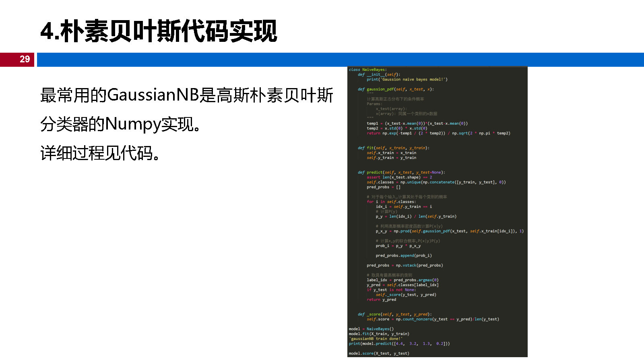This screenshot has height=362, width=644.
Task: Click the line 'self.y_train = y_train'
Action: click(x=392, y=158)
